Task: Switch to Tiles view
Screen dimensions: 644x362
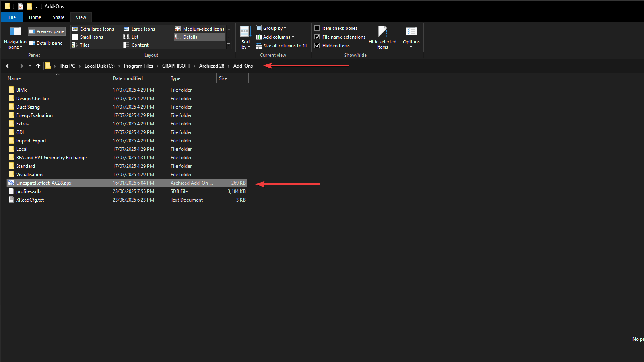Action: 84,45
